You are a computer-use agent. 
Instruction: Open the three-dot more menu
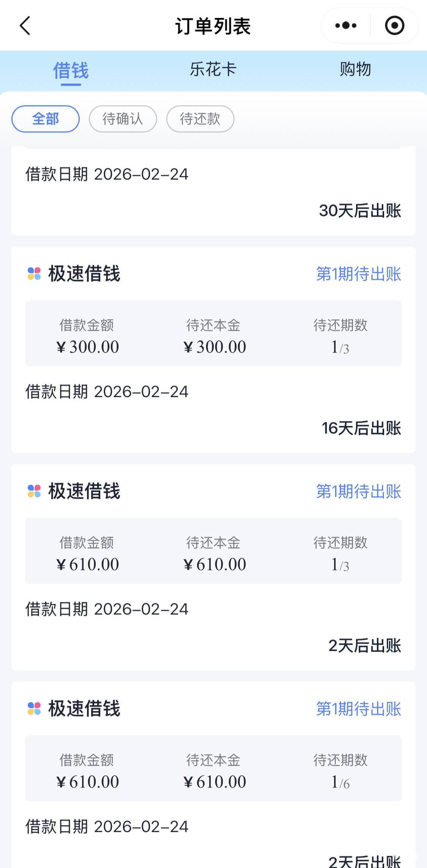[x=346, y=26]
